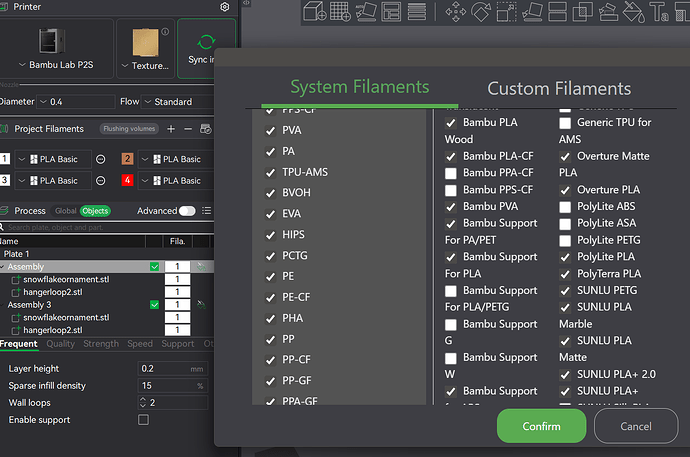The height and width of the screenshot is (457, 690).
Task: Click the Sparse infill density field
Action: click(x=172, y=386)
